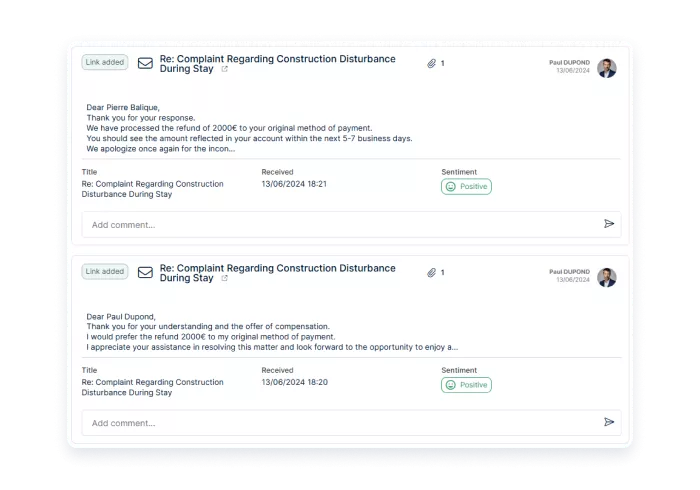Click Paul DUPOND avatar on top email
This screenshot has height=490, width=700.
pyautogui.click(x=607, y=68)
